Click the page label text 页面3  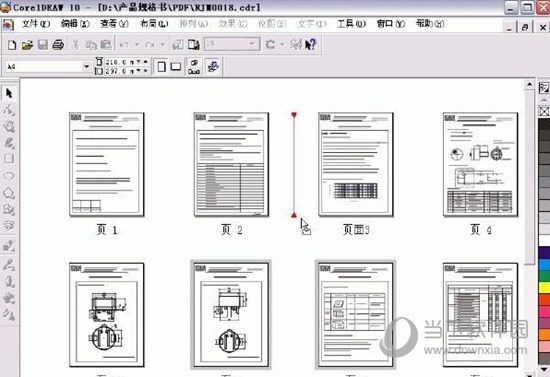coord(356,230)
